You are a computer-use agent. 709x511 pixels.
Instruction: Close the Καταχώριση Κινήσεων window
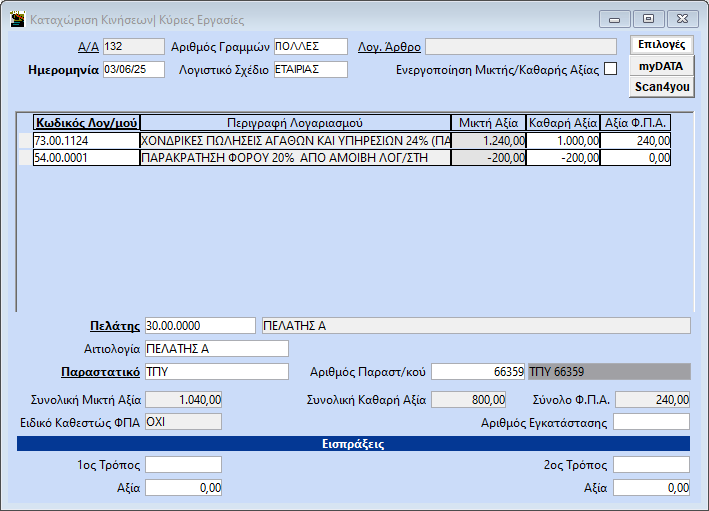(x=683, y=19)
